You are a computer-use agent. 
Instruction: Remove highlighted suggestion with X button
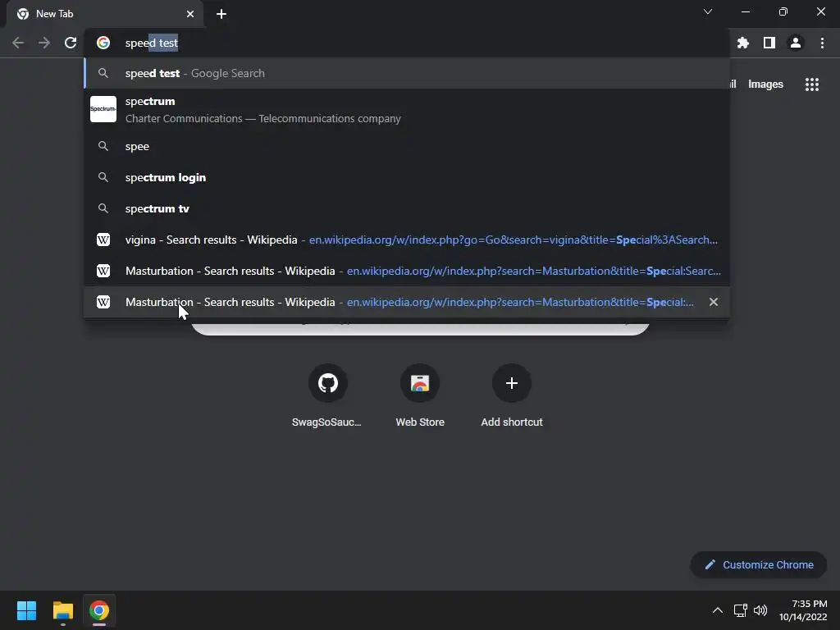click(x=714, y=302)
